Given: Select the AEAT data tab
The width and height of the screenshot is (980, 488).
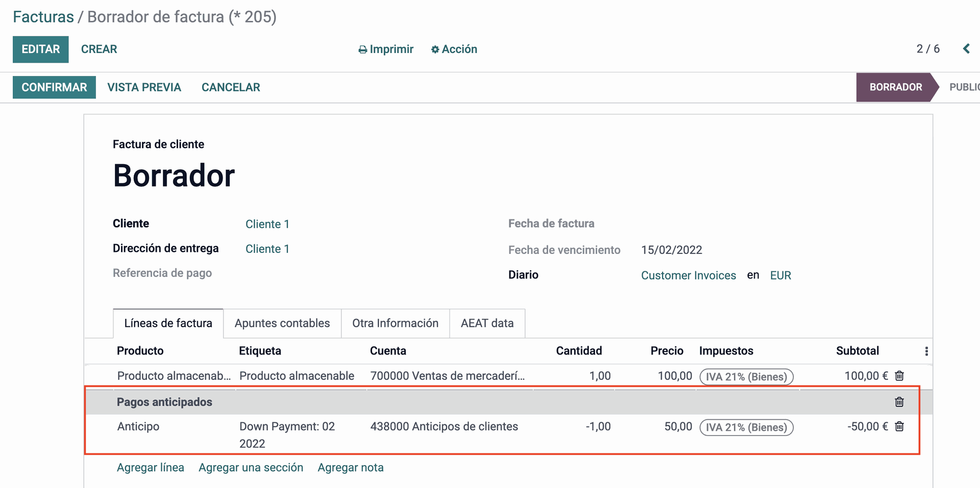Looking at the screenshot, I should 487,323.
